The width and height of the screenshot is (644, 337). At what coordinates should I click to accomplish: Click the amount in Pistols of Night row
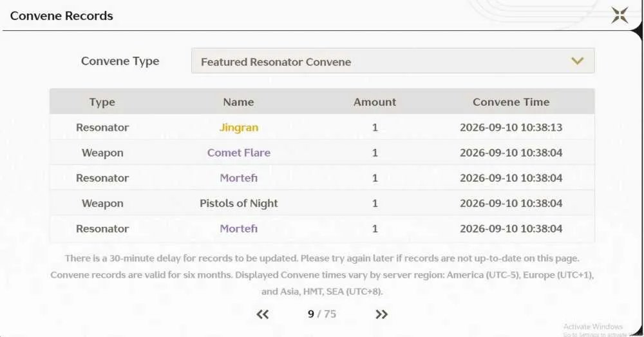tap(375, 204)
